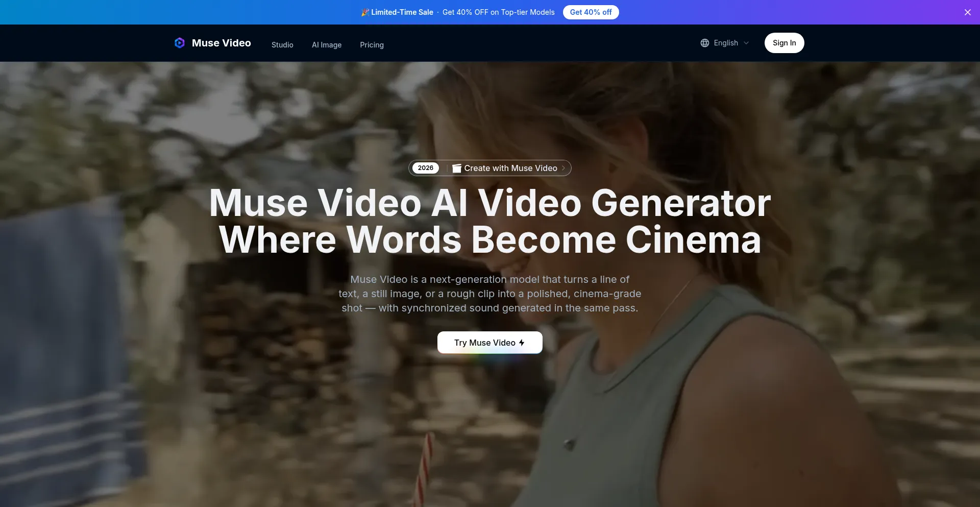Click the "Get 40% OFF on Top-tier Models" text
Viewport: 980px width, 507px height.
499,12
